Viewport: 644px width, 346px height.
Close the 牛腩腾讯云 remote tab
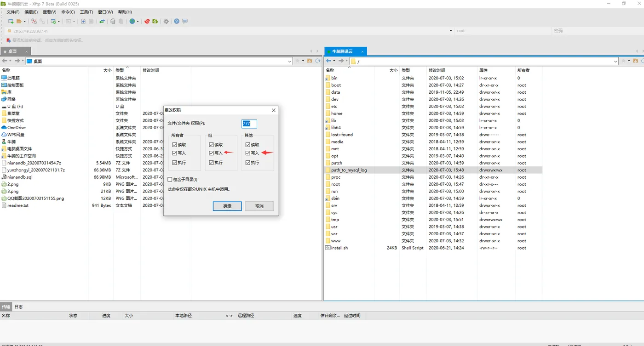point(362,51)
